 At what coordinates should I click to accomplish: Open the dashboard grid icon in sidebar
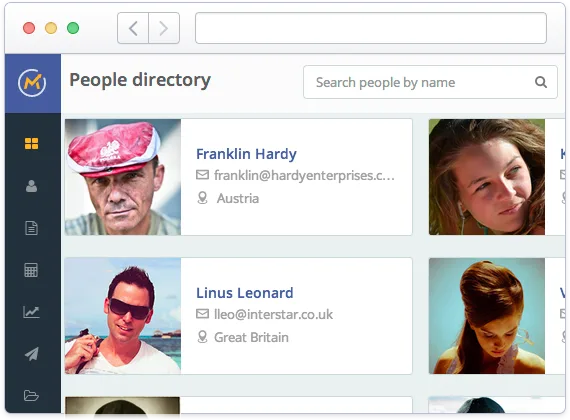pos(31,144)
